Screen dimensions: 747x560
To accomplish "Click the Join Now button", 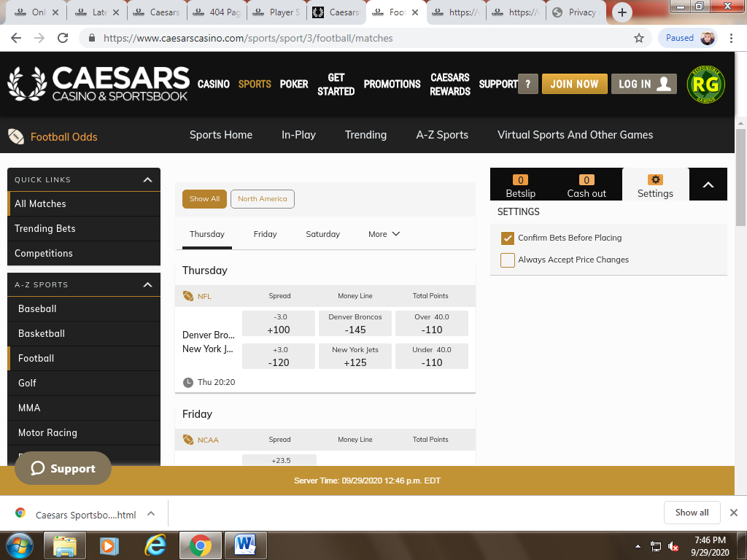I will tap(573, 84).
